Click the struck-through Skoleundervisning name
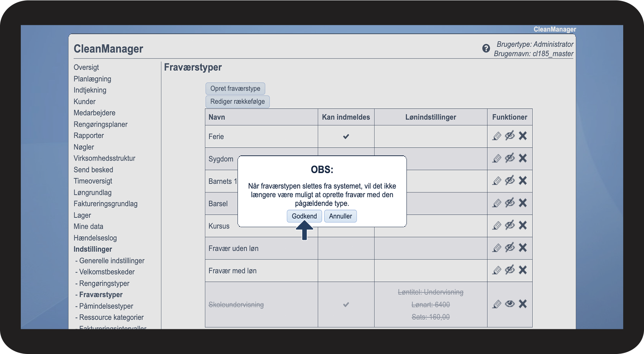644x354 pixels. click(236, 305)
